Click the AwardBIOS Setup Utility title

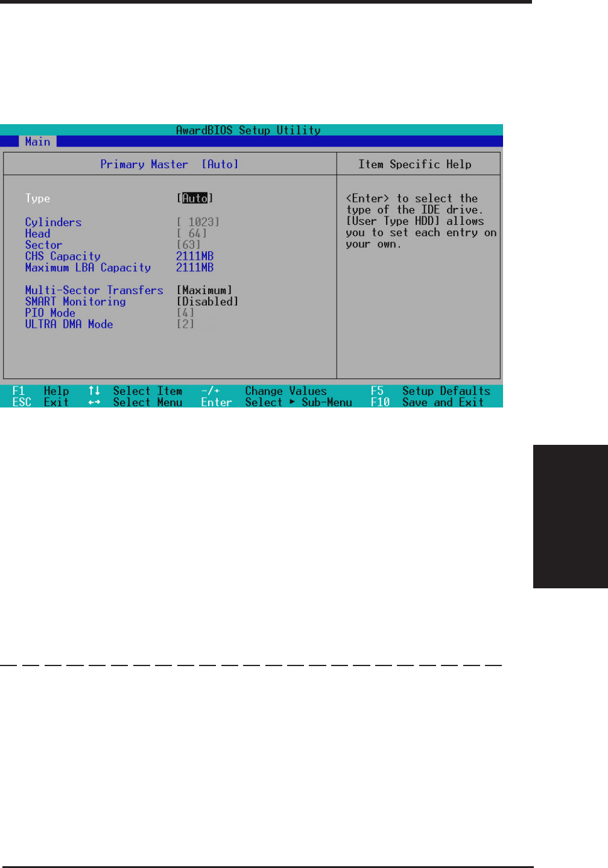coord(249,130)
